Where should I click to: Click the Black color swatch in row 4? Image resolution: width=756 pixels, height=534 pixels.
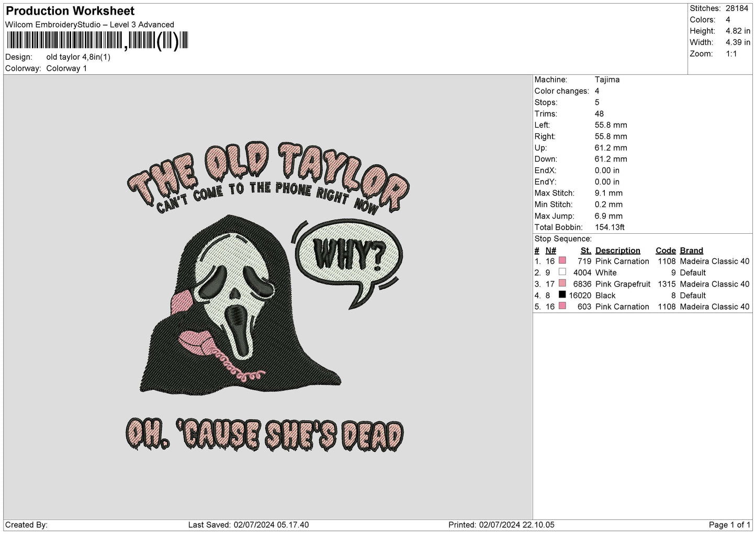[x=562, y=294]
